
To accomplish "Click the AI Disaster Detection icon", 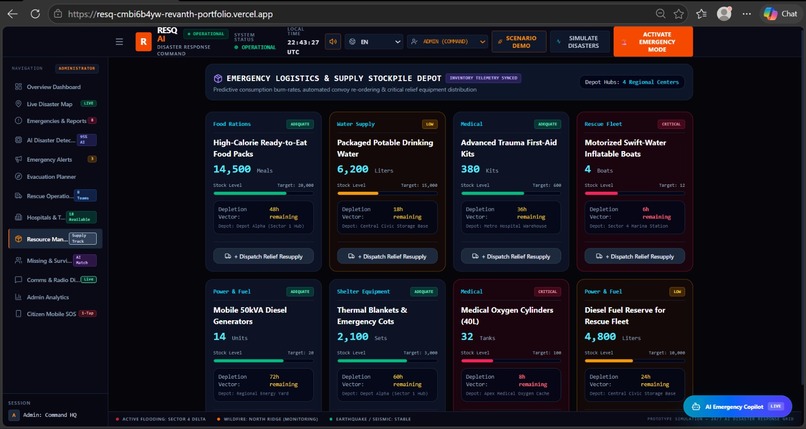I will click(x=19, y=140).
